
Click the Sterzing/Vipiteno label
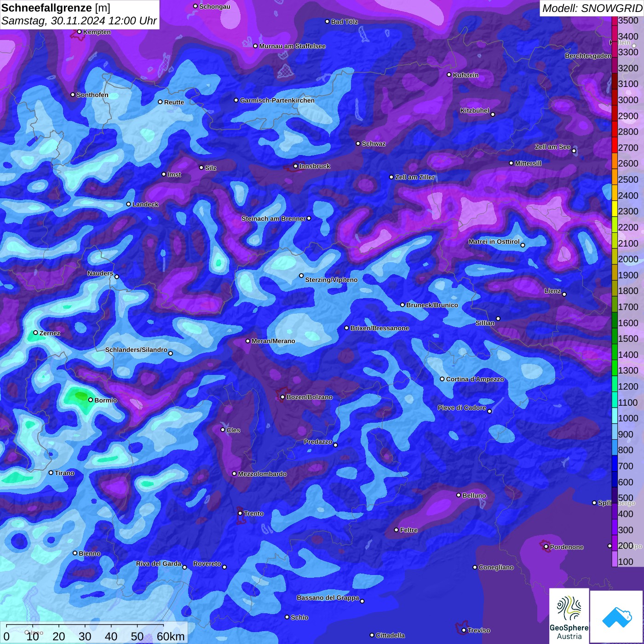(331, 280)
